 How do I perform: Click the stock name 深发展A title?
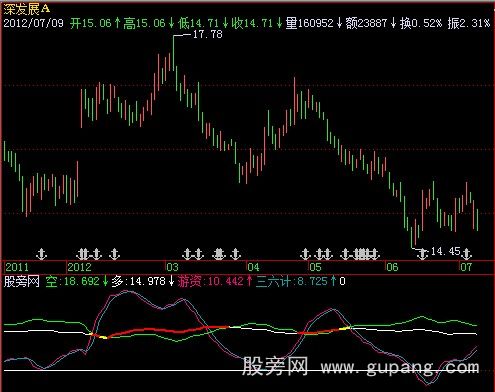[27, 9]
